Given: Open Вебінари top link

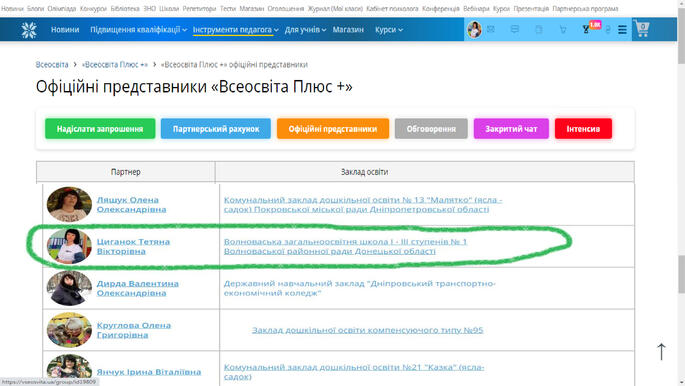Looking at the screenshot, I should tap(476, 8).
